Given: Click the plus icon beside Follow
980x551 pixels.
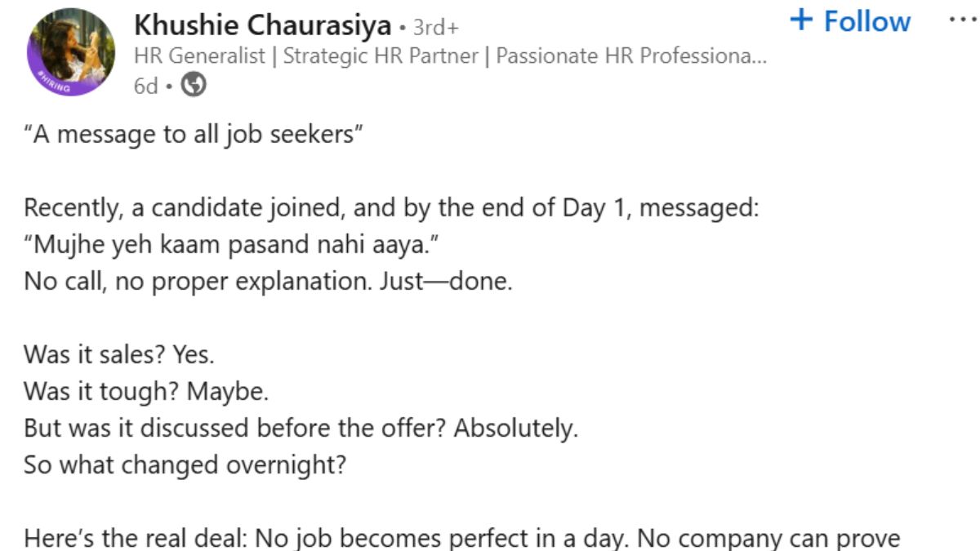Looking at the screenshot, I should tap(803, 21).
